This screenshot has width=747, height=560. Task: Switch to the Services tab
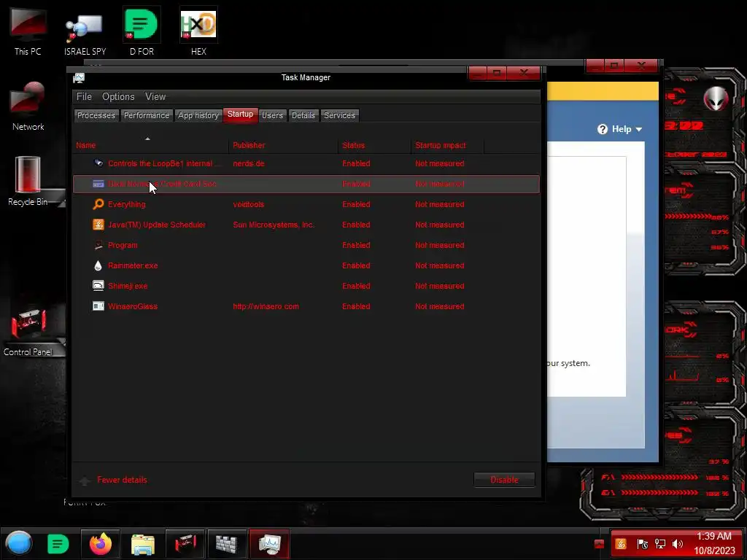(x=339, y=115)
